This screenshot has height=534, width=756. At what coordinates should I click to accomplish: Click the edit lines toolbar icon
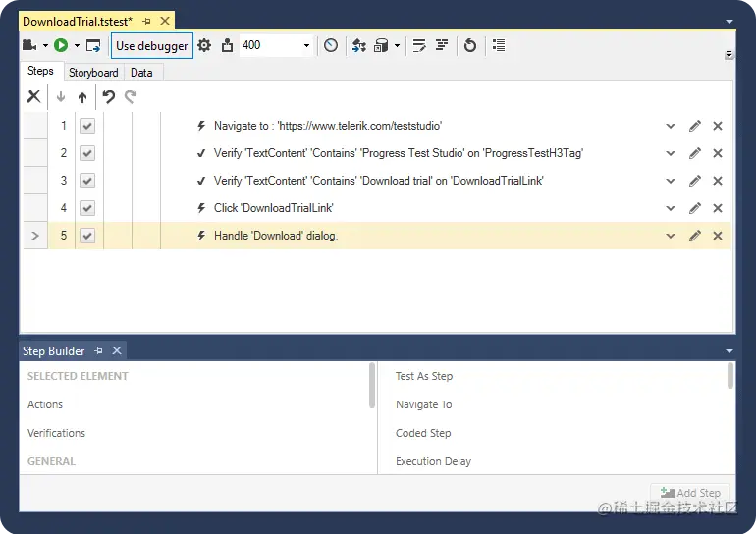coord(419,45)
